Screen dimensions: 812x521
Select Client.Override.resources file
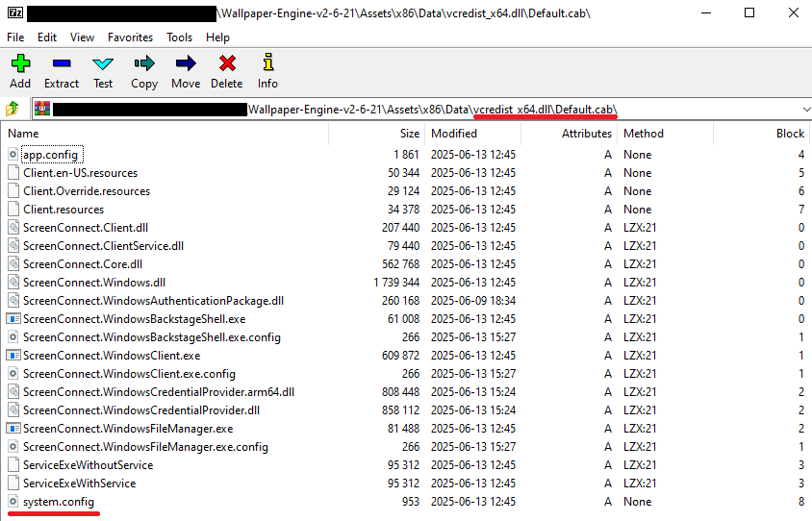point(87,191)
